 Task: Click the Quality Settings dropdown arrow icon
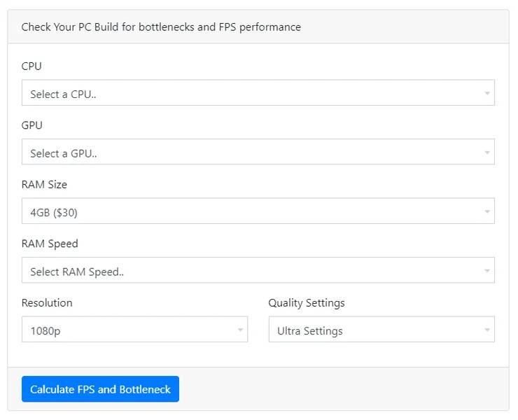click(x=487, y=330)
